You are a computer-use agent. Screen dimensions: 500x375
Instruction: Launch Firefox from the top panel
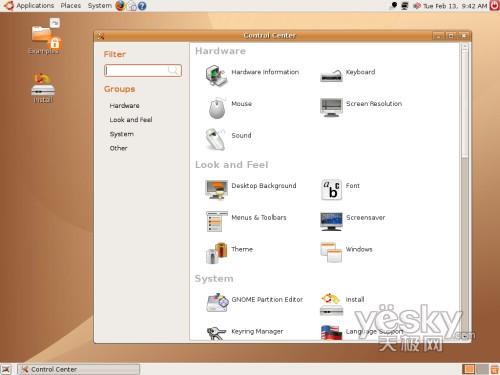120,6
